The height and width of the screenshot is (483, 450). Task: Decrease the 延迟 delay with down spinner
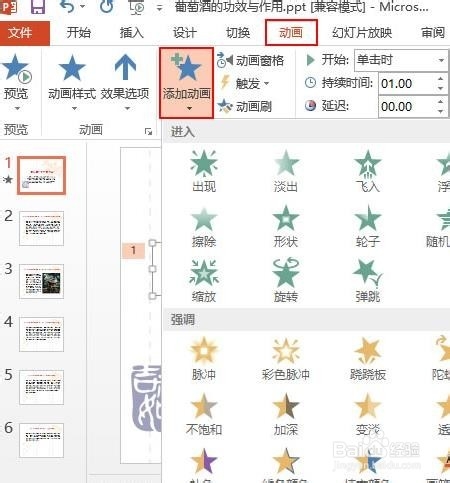pos(441,111)
